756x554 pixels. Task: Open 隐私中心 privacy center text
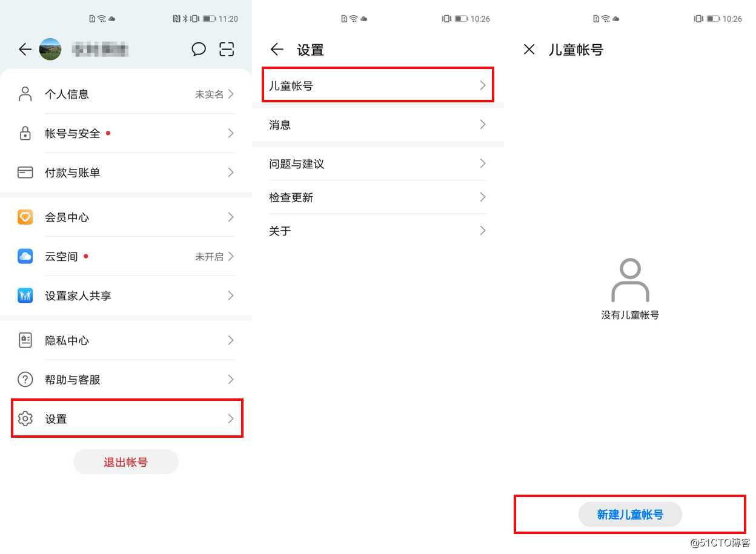pyautogui.click(x=67, y=341)
